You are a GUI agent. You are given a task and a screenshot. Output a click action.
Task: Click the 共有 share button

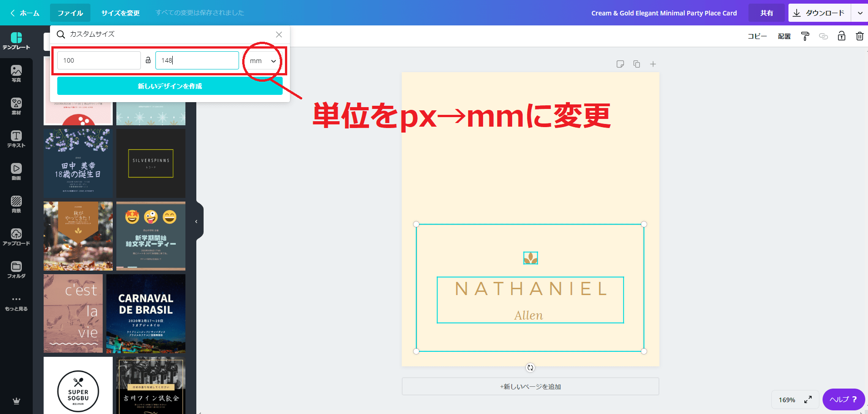[x=767, y=13]
